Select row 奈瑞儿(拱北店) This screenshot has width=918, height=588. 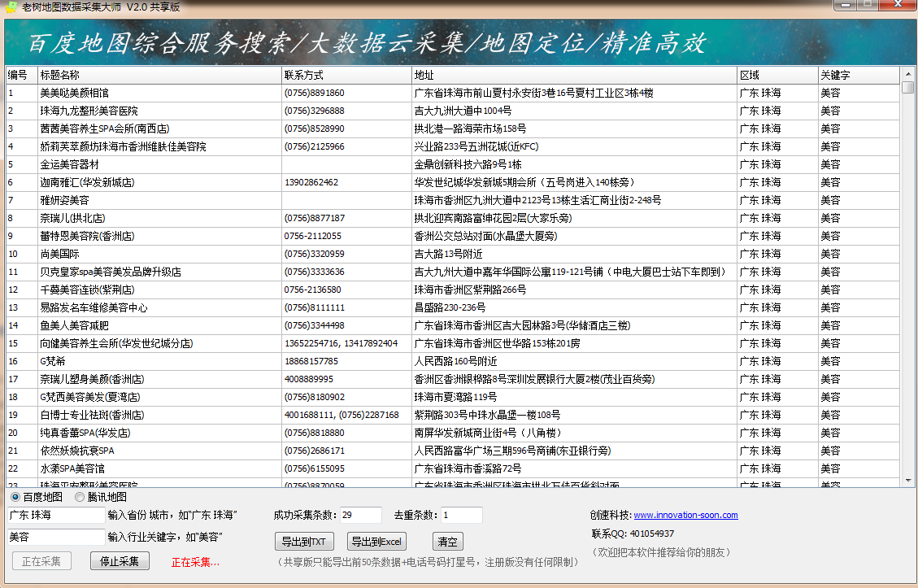pos(453,219)
